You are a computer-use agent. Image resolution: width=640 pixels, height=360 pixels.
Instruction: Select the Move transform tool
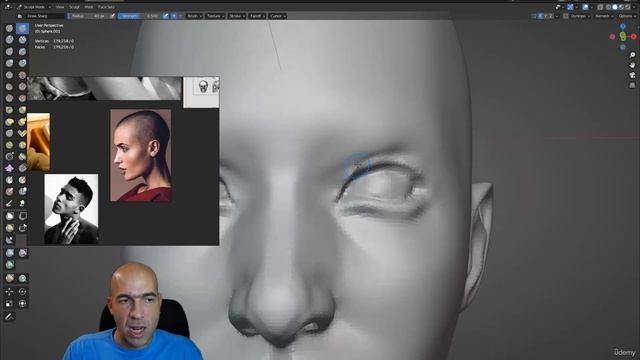[x=9, y=292]
